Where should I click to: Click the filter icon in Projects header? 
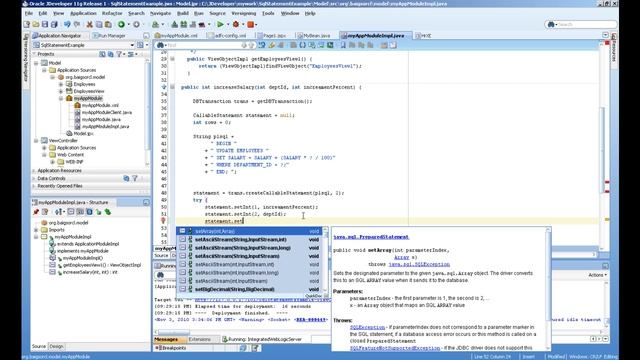click(x=119, y=54)
